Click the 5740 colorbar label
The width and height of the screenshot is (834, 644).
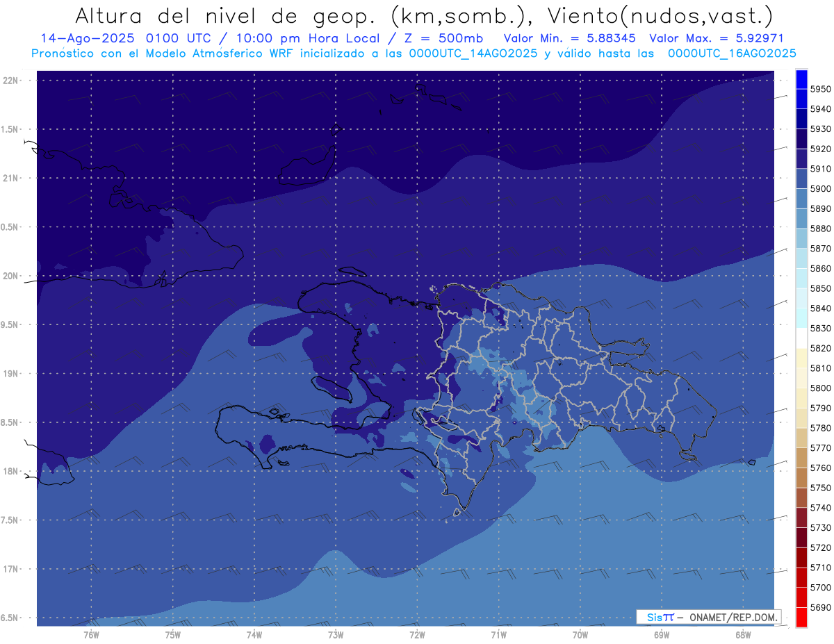pos(820,508)
